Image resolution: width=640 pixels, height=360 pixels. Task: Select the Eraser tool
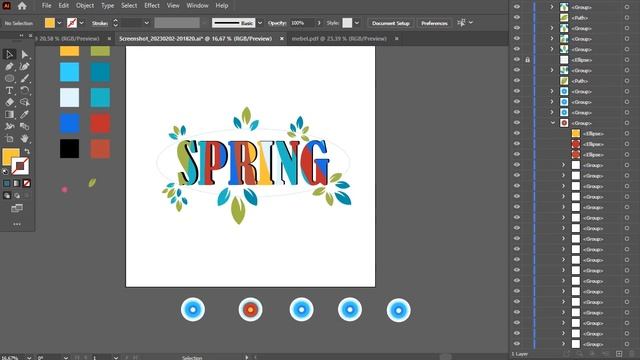[x=9, y=102]
